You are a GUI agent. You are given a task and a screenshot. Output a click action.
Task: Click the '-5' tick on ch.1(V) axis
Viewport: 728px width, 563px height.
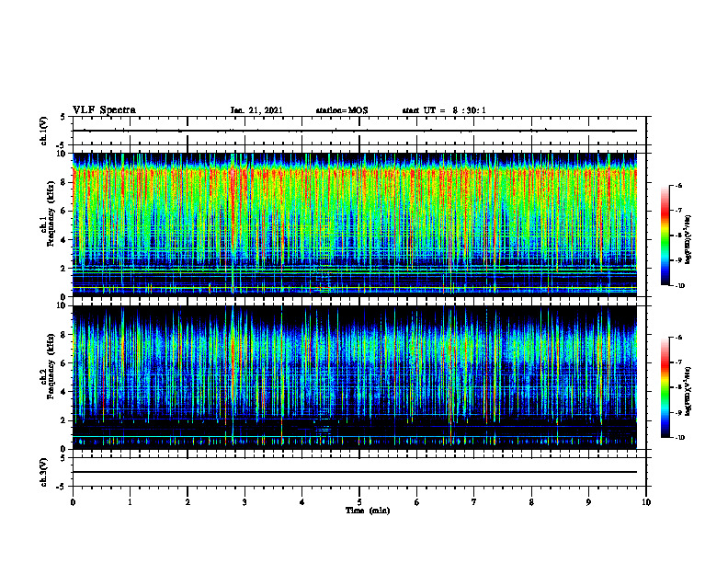pos(62,144)
